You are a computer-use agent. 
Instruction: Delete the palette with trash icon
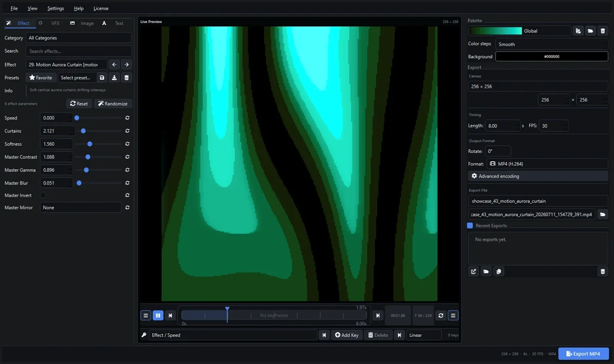click(603, 31)
